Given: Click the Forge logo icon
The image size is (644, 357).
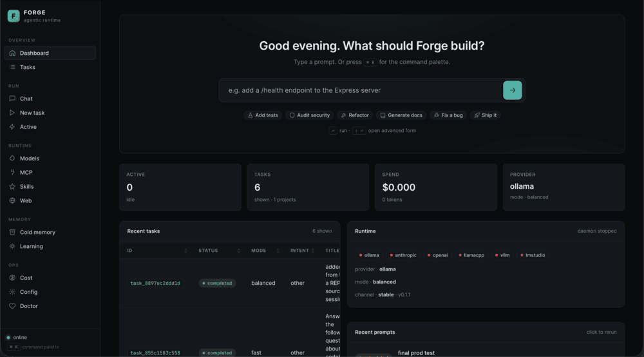Looking at the screenshot, I should [14, 16].
